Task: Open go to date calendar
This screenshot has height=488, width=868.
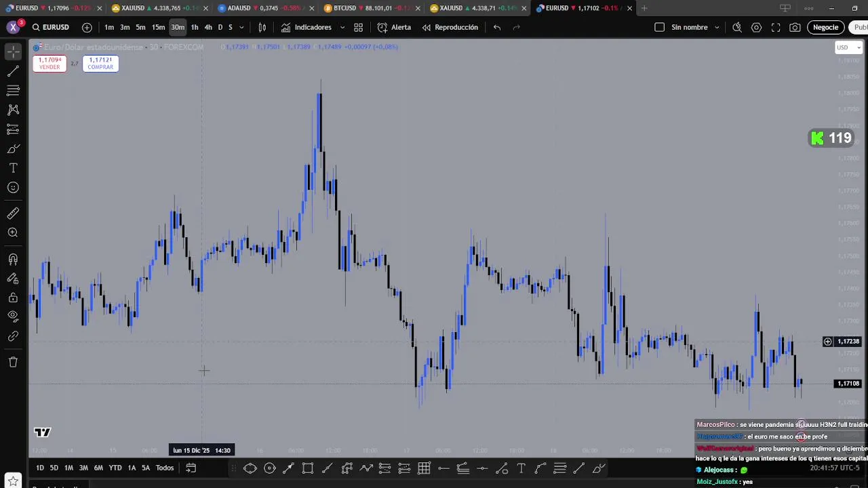Action: 191,468
